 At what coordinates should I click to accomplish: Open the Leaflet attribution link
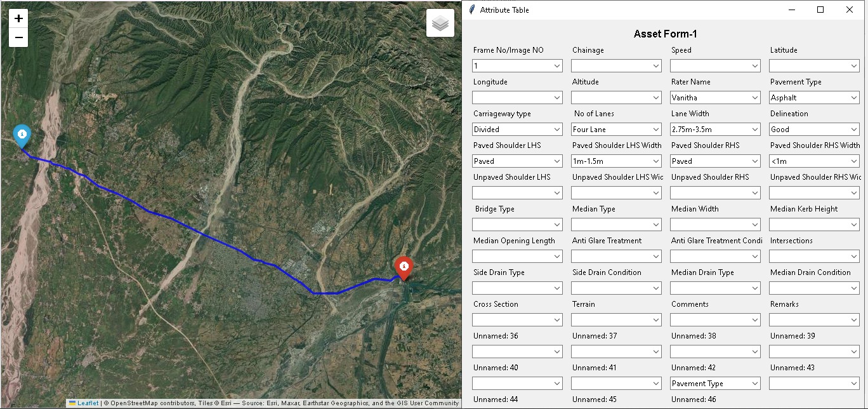88,403
